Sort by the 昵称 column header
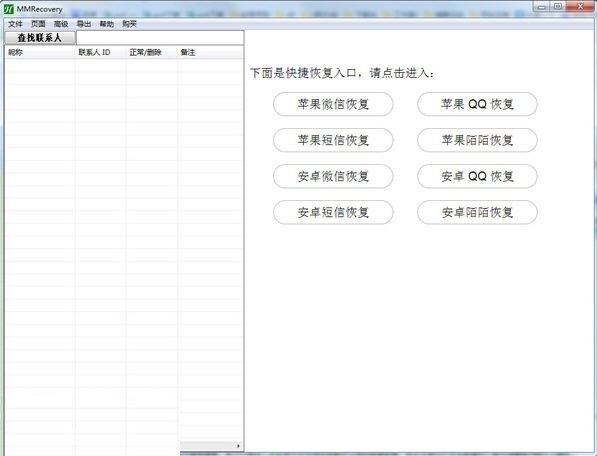This screenshot has width=597, height=456. [40, 52]
